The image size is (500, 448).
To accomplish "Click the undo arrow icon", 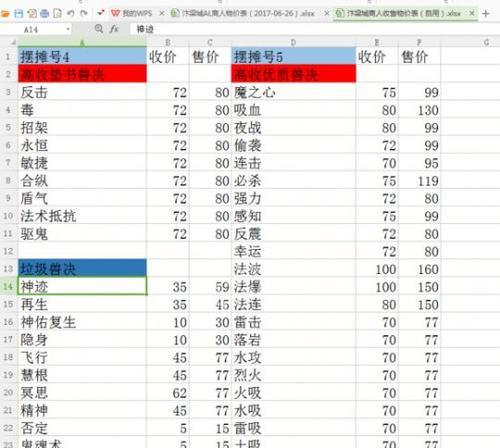I will click(x=71, y=13).
